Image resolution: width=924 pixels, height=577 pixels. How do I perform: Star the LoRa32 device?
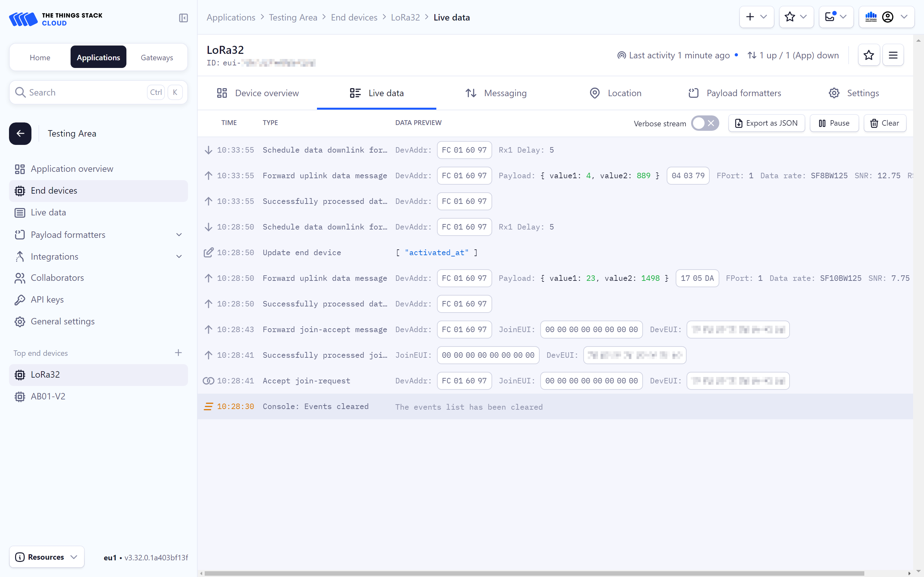[x=868, y=55]
